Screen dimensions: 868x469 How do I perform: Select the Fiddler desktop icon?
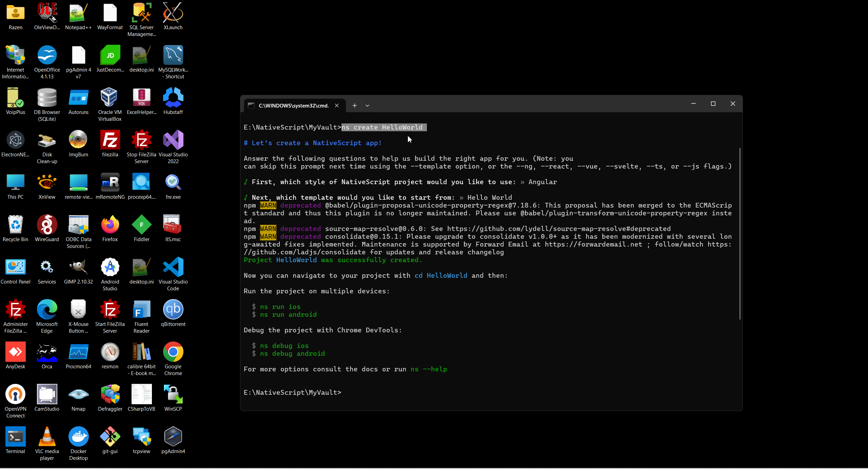coord(141,225)
